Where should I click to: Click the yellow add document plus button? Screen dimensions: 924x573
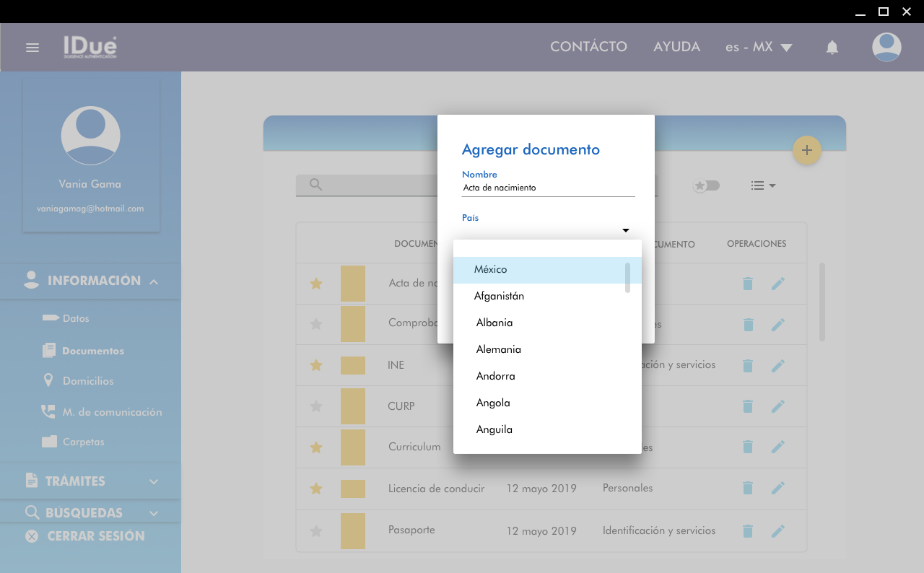pos(807,150)
